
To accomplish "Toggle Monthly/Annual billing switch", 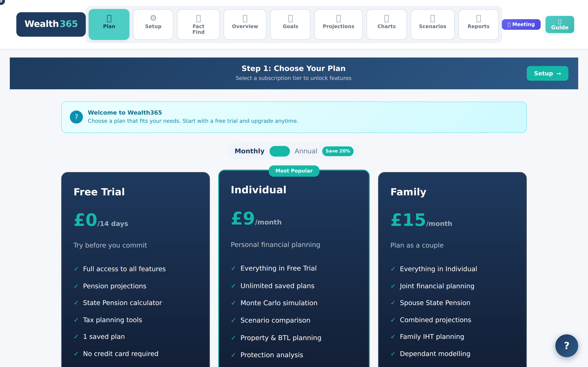I will [280, 151].
